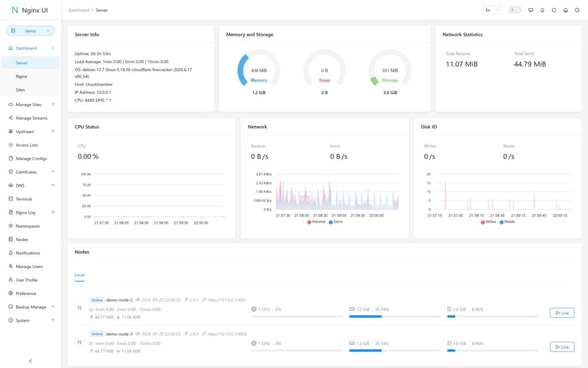Click the Online badge for demo-node-3
Viewport: 588px width, 368px height.
pyautogui.click(x=96, y=334)
